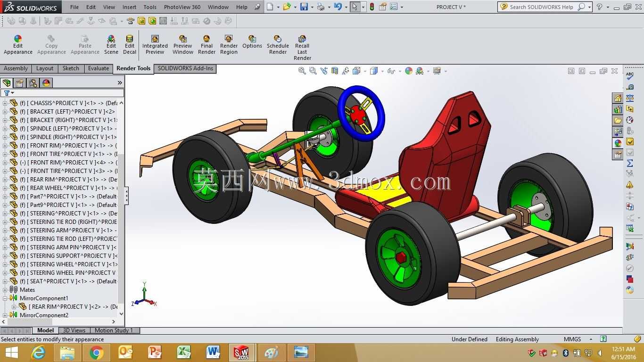This screenshot has height=362, width=644.
Task: Open Microsoft Excel from the taskbar
Action: click(184, 353)
